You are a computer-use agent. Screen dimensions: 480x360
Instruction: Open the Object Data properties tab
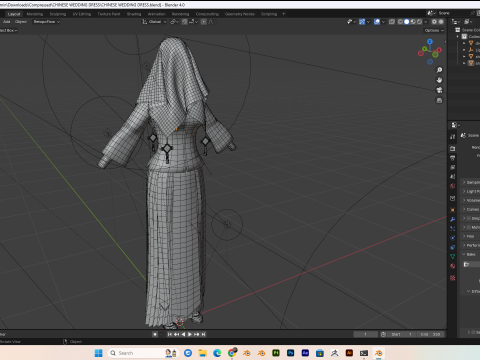point(452,257)
